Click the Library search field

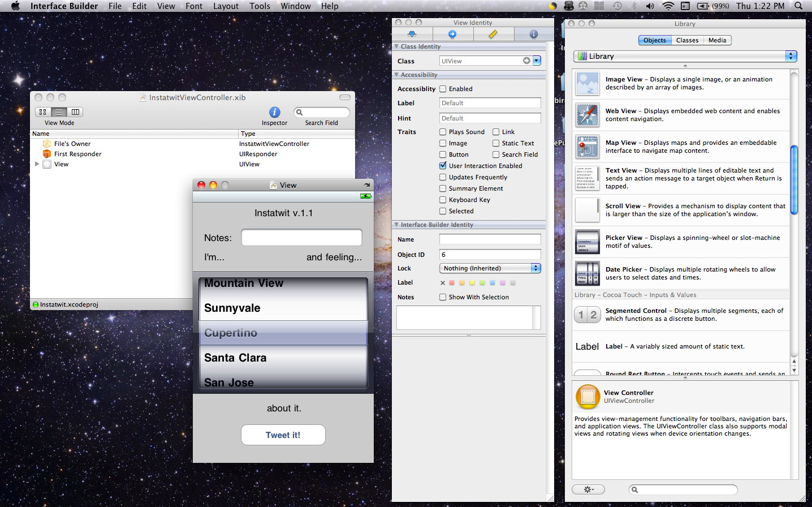[x=683, y=489]
